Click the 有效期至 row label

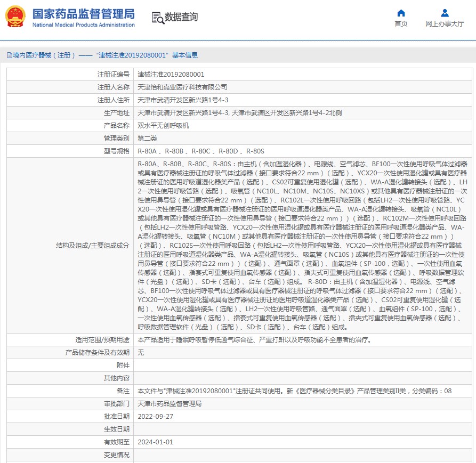(x=117, y=442)
